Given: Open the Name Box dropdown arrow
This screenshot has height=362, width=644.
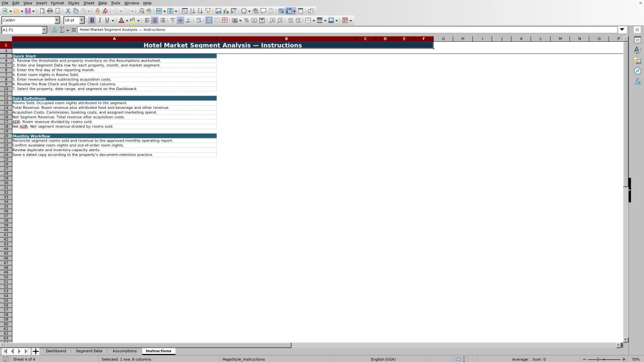Looking at the screenshot, I should point(45,30).
